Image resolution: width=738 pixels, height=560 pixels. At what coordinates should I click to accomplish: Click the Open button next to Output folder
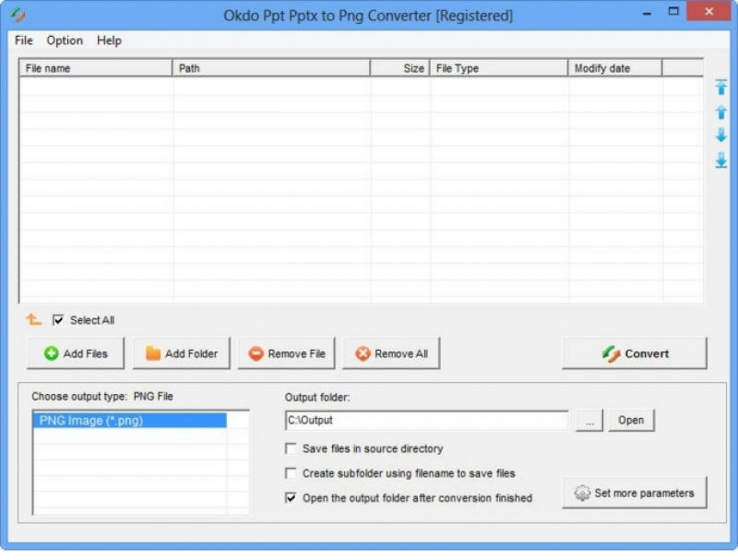(x=631, y=420)
